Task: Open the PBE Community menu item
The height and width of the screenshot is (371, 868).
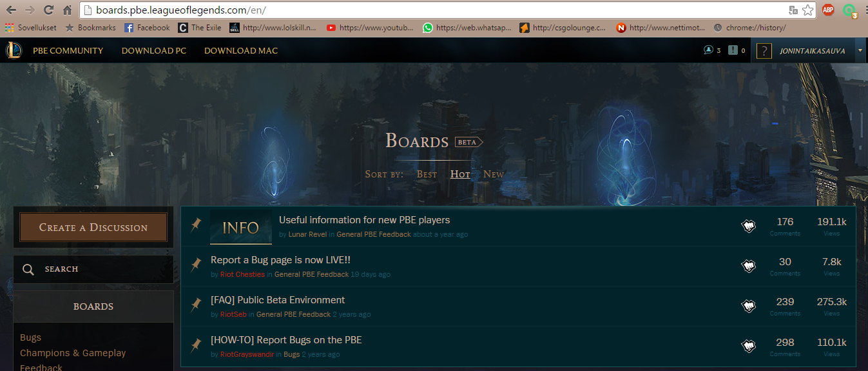Action: click(68, 50)
